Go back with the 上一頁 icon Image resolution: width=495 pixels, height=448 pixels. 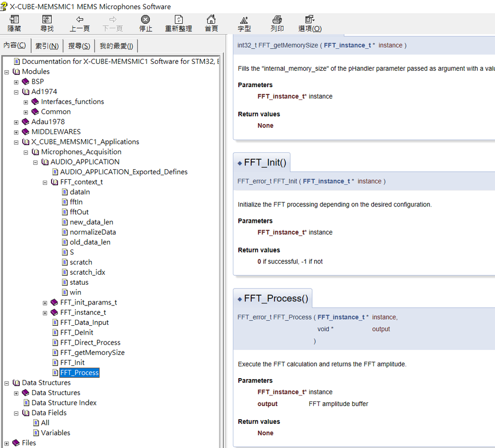80,19
